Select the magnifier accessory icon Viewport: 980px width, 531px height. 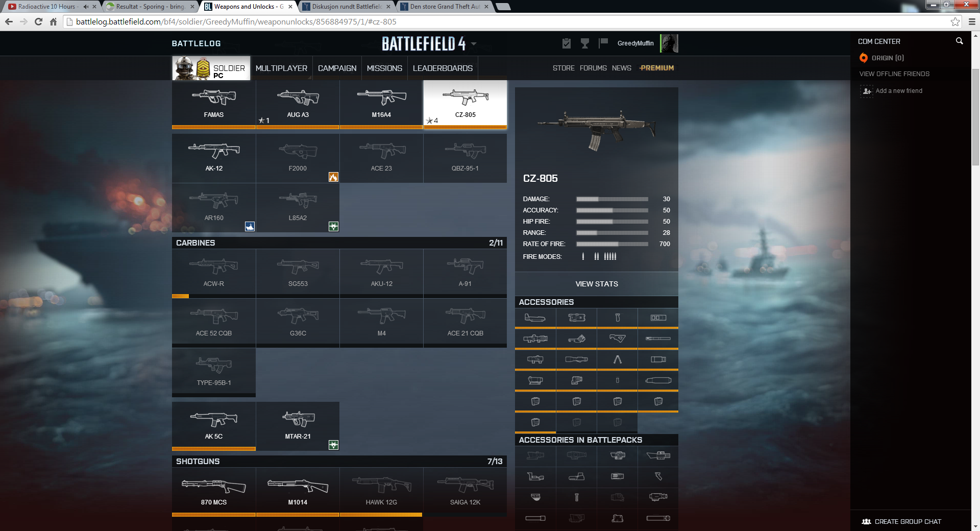click(576, 380)
